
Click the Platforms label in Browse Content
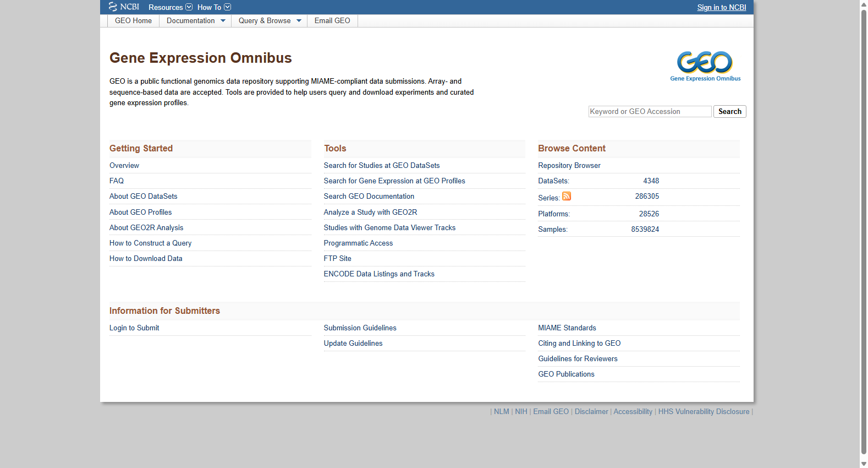click(554, 214)
